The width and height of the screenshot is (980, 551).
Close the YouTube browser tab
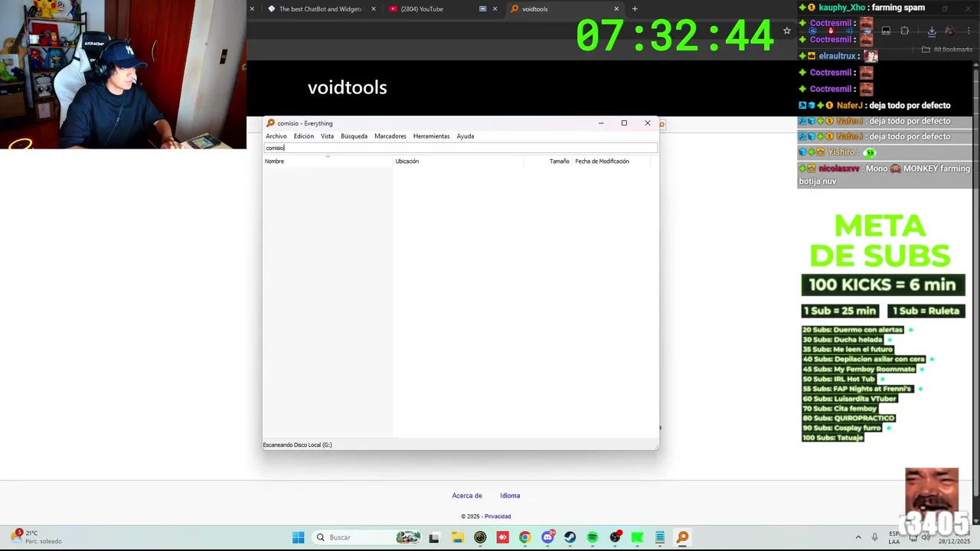tap(495, 9)
